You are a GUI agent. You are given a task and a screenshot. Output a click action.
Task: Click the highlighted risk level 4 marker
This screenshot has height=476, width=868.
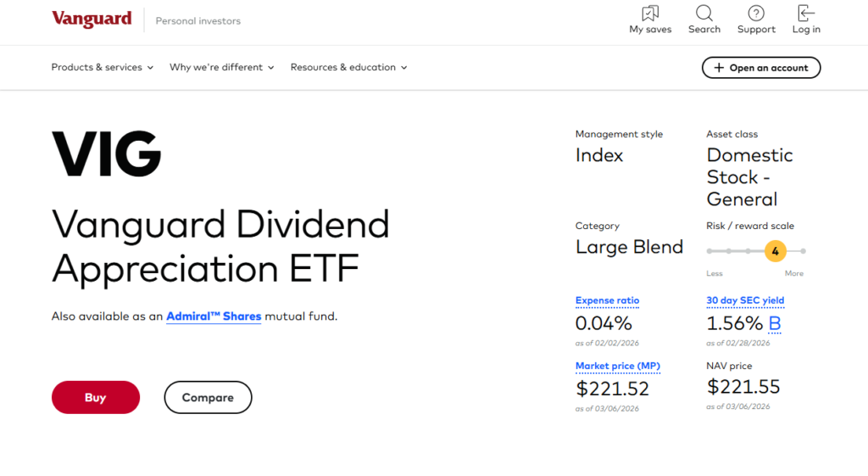pos(775,251)
